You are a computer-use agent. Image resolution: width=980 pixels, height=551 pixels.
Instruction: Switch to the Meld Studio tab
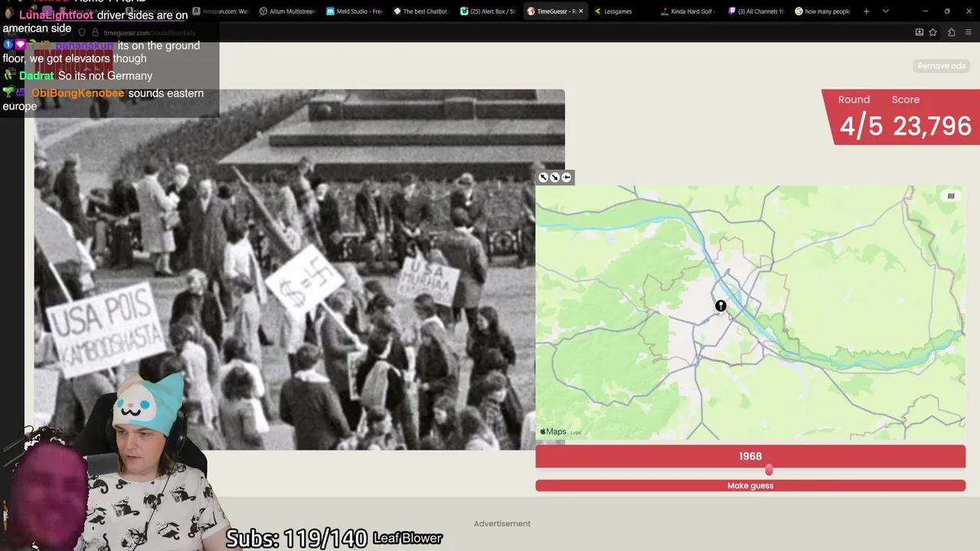tap(354, 11)
